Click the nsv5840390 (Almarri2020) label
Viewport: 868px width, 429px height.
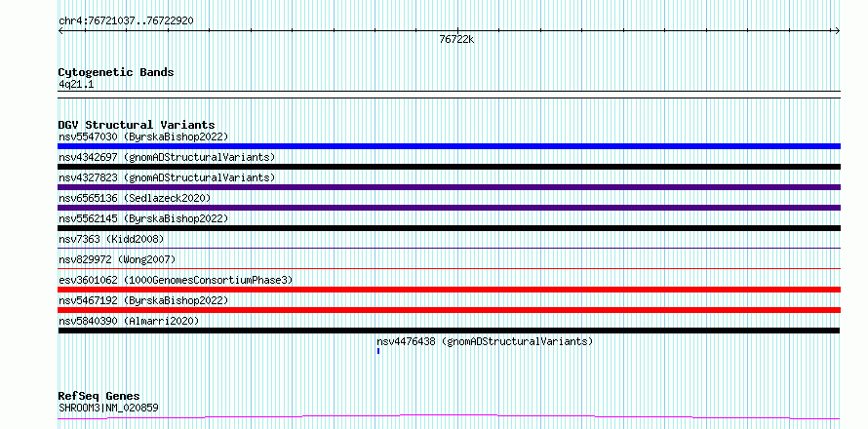[x=129, y=321]
